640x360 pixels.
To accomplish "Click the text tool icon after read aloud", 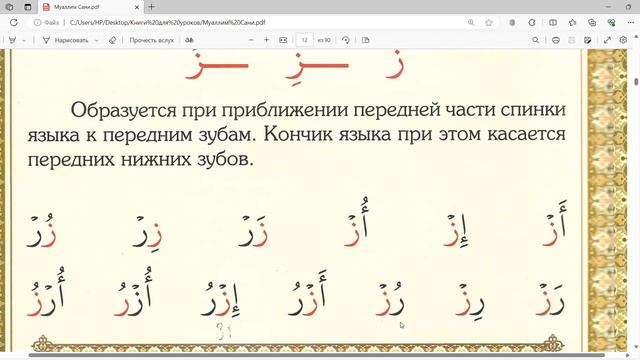I will tap(189, 40).
